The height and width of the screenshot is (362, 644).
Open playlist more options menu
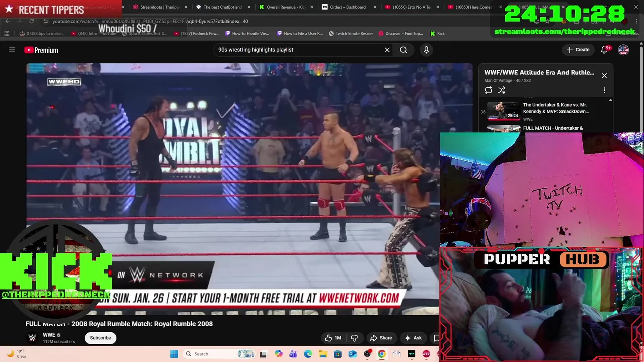(604, 90)
